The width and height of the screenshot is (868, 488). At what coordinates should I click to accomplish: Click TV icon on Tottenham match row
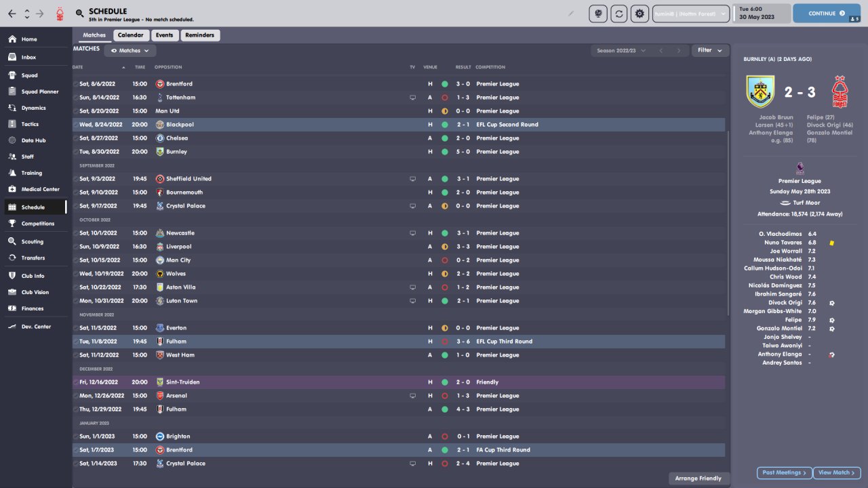[x=412, y=98]
